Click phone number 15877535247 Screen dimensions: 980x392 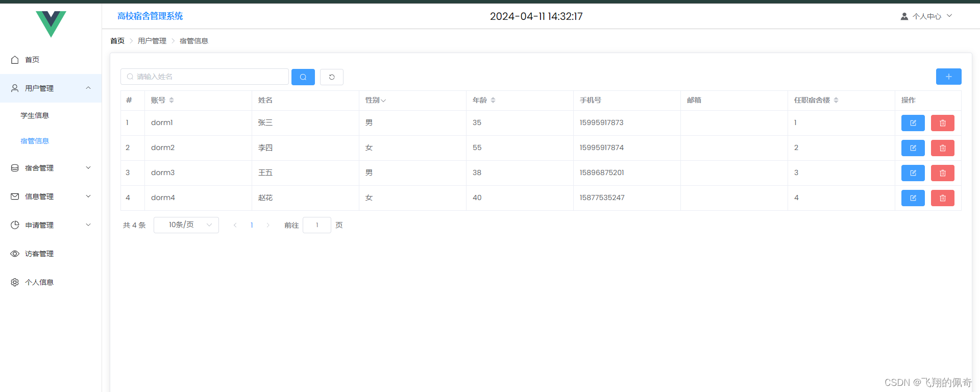pos(602,198)
